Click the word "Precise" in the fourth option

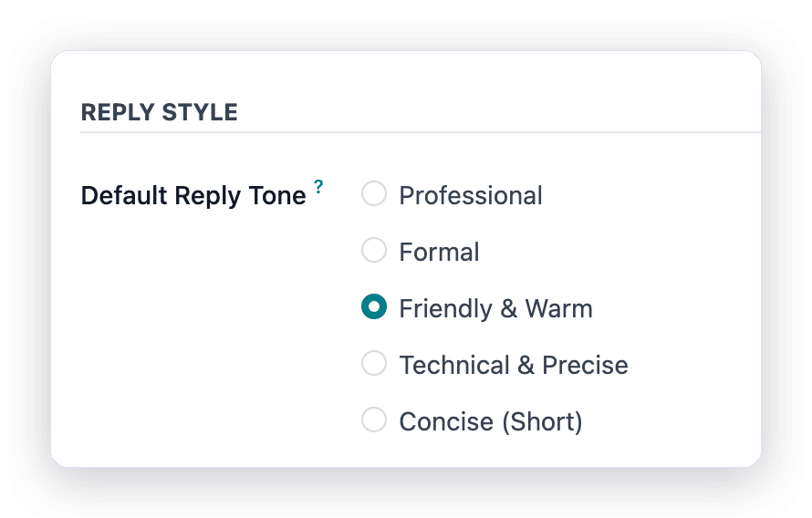pyautogui.click(x=585, y=365)
